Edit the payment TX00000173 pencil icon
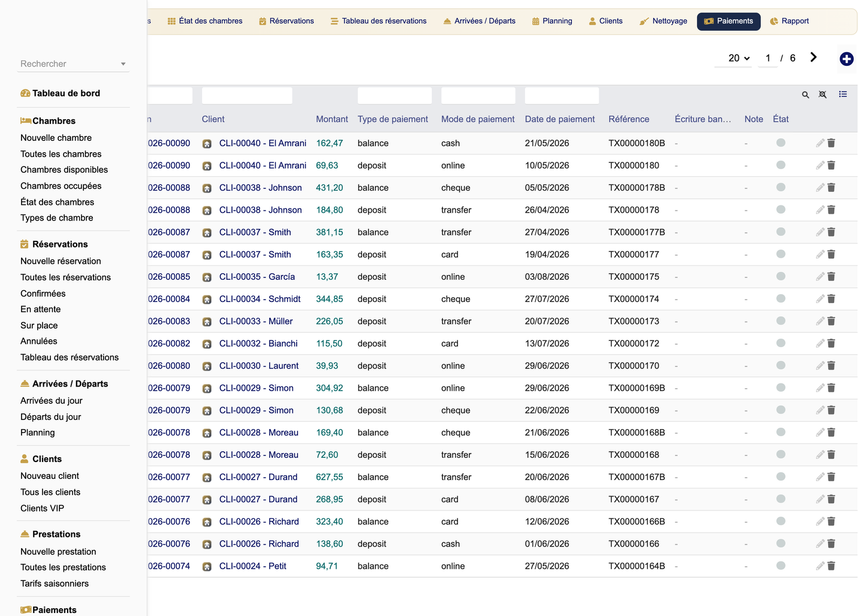 tap(820, 321)
